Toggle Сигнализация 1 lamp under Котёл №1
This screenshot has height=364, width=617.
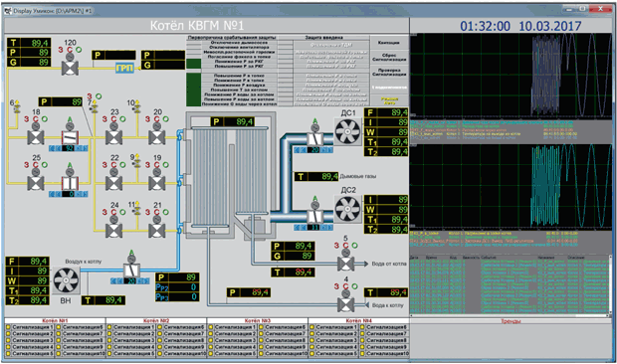(8, 327)
